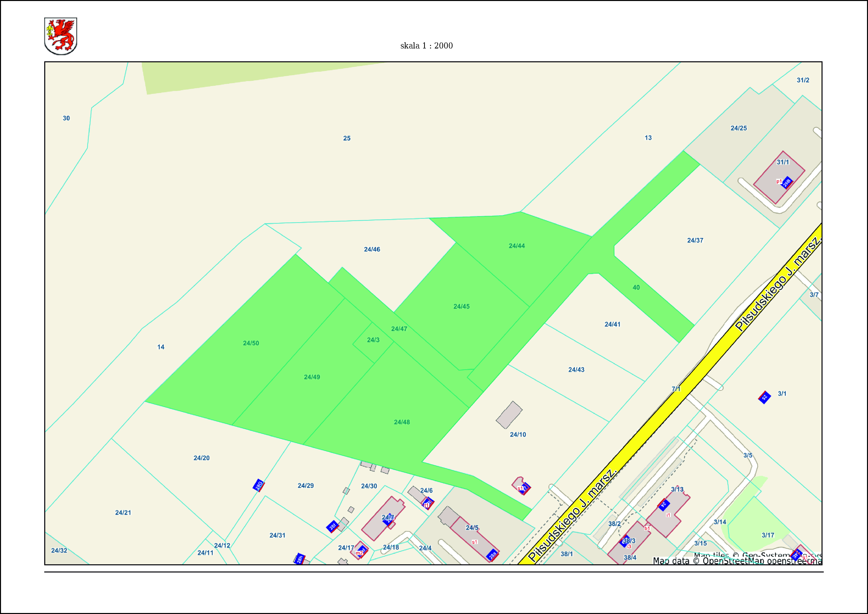This screenshot has height=614, width=868.
Task: Select highlighted parcel 24/48
Action: point(401,422)
